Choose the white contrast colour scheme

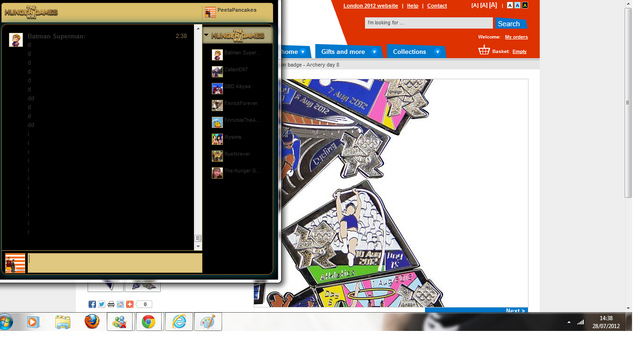pos(510,5)
